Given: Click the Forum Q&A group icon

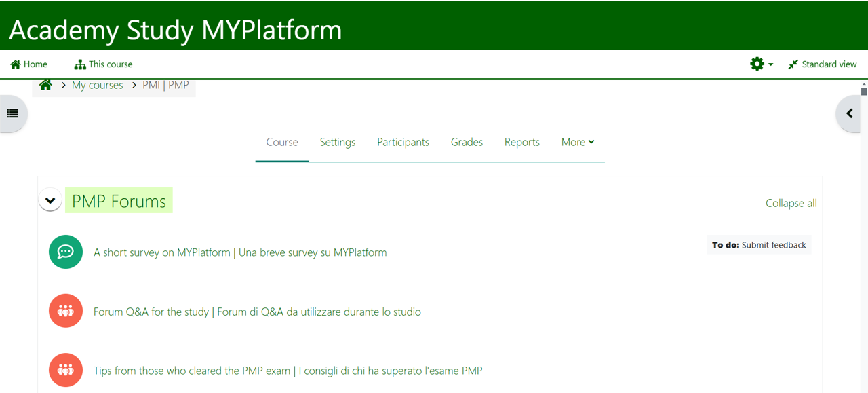Looking at the screenshot, I should [x=66, y=311].
